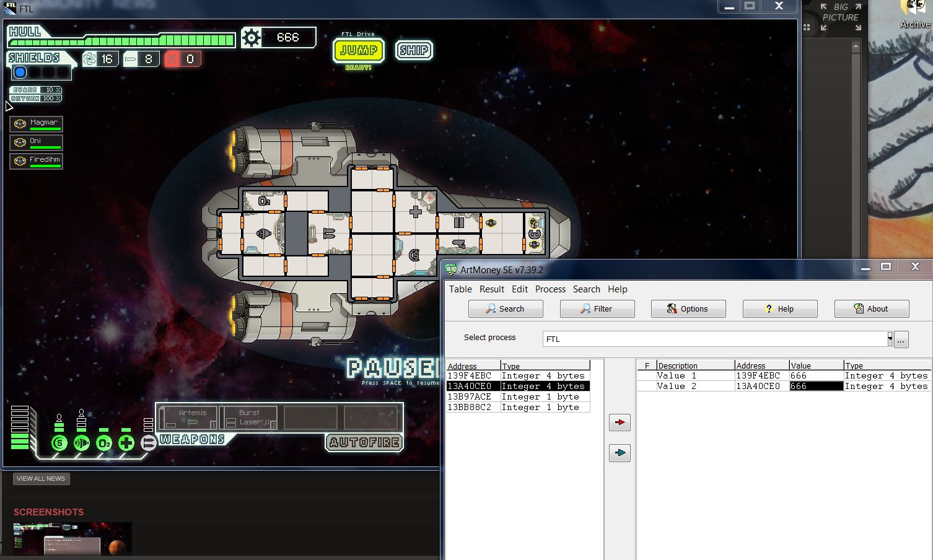Viewport: 933px width, 560px height.
Task: Click the value cell 666 for Value 1
Action: coord(816,375)
